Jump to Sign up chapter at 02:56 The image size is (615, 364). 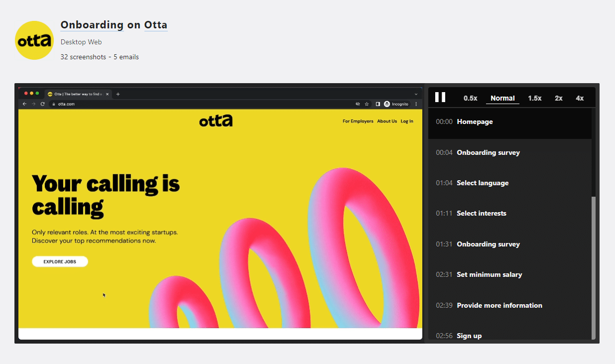[510, 334]
